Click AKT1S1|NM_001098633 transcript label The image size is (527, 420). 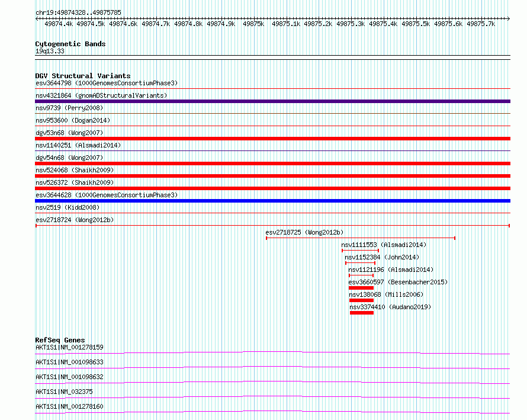(69, 362)
